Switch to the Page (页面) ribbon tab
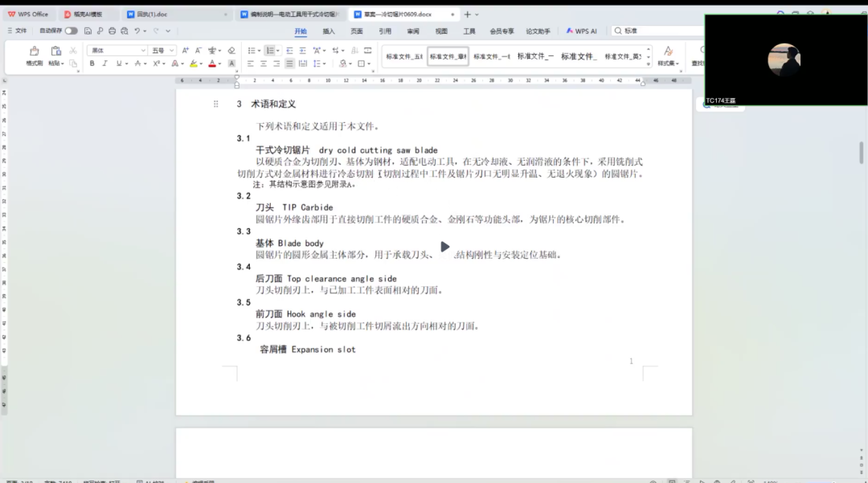The image size is (868, 483). coord(357,31)
